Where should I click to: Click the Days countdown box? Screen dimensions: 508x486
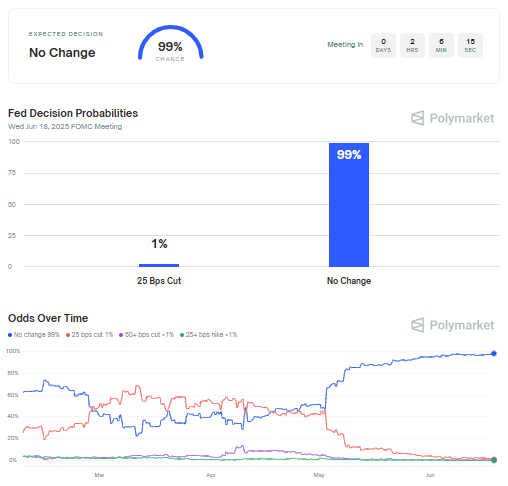pyautogui.click(x=383, y=45)
